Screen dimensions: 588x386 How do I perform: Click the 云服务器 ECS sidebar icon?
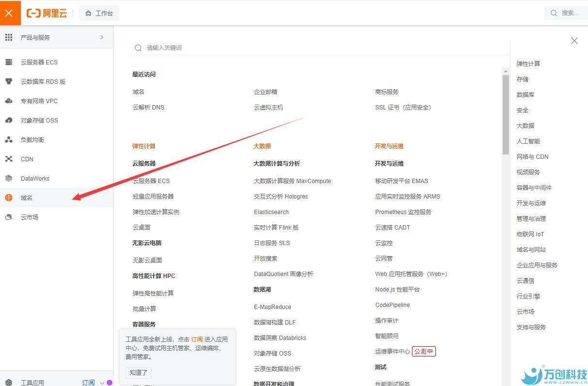tap(9, 62)
